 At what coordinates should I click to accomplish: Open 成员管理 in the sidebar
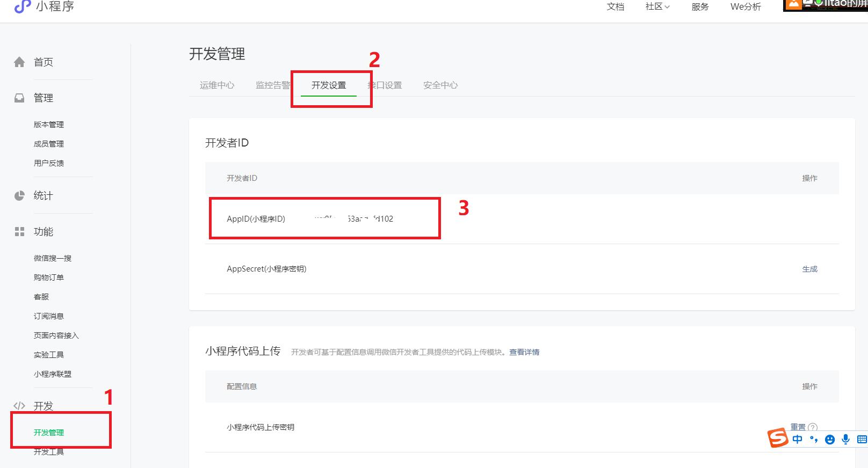pos(49,144)
